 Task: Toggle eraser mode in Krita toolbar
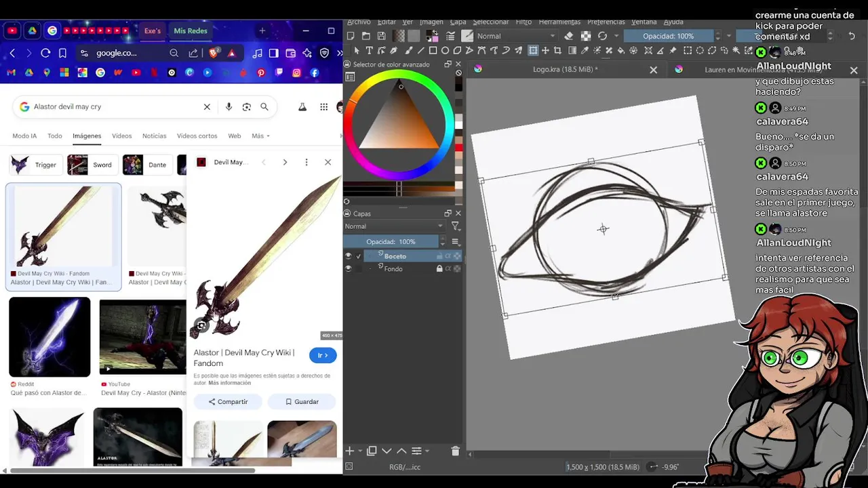tap(569, 36)
